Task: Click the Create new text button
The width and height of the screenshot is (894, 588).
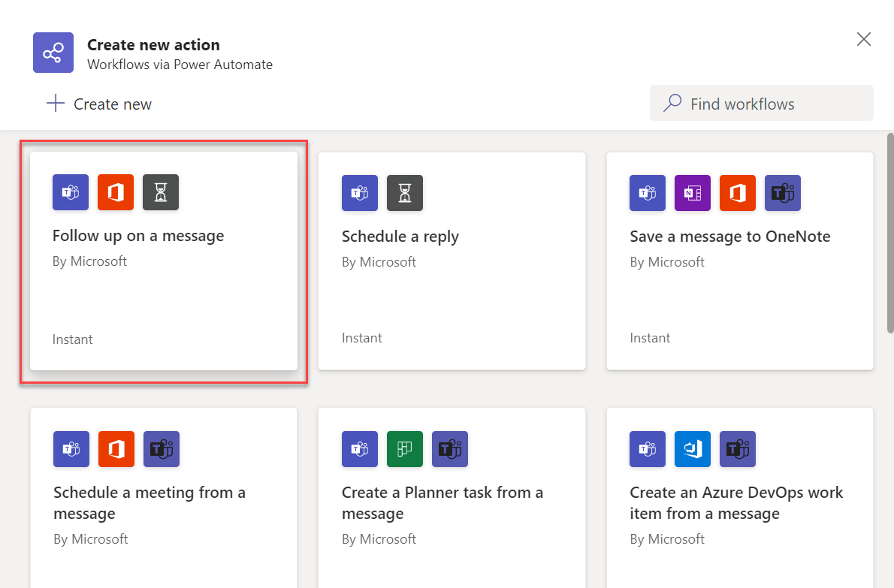Action: click(x=112, y=104)
